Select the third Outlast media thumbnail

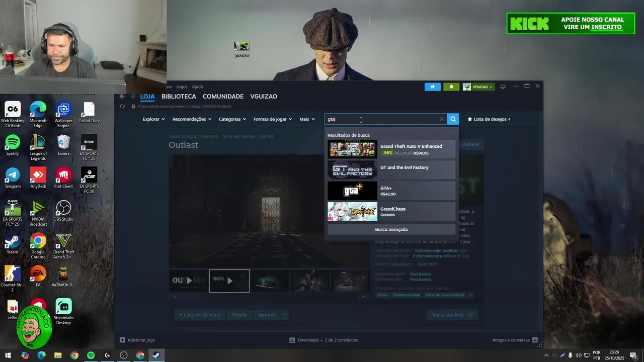click(270, 281)
